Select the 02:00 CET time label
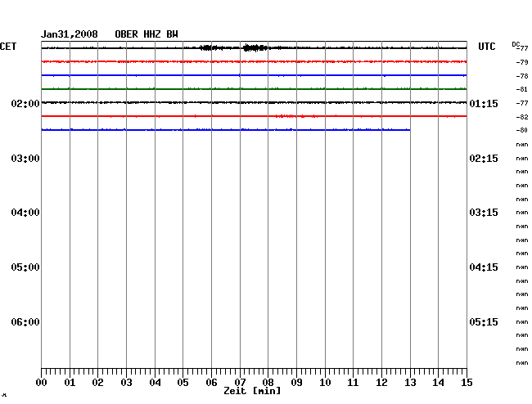Image resolution: width=532 pixels, height=404 pixels. (25, 104)
